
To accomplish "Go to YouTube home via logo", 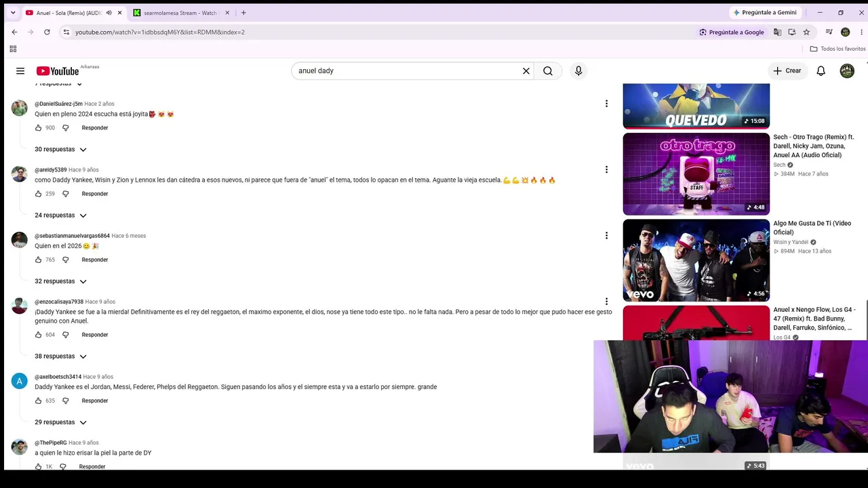I will 58,71.
